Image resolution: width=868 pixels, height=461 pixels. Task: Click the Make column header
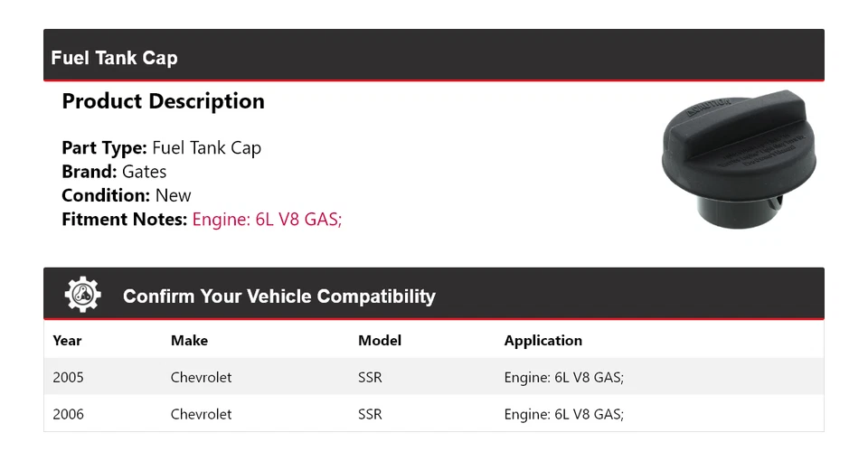(x=189, y=341)
